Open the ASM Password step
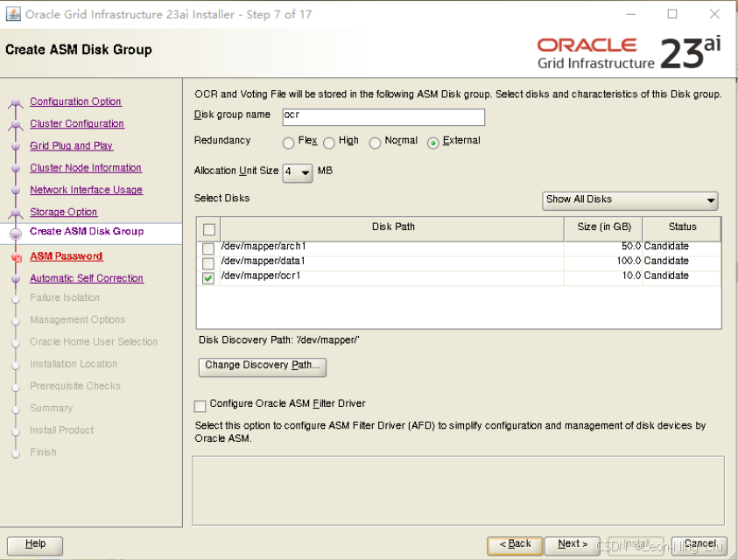The width and height of the screenshot is (738, 560). [x=67, y=256]
